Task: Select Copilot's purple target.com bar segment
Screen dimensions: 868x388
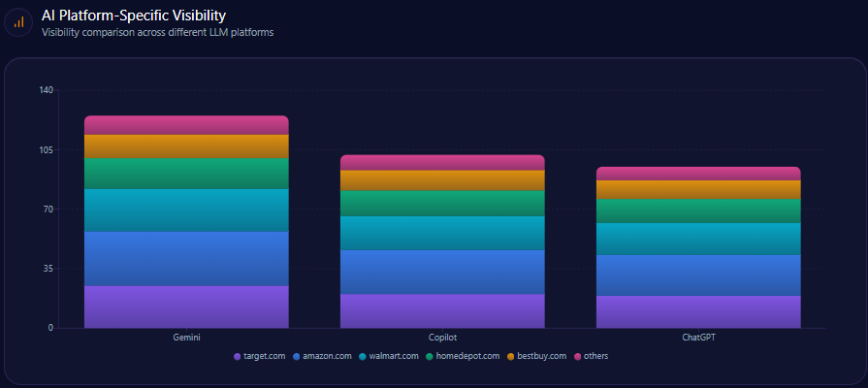Action: click(442, 310)
